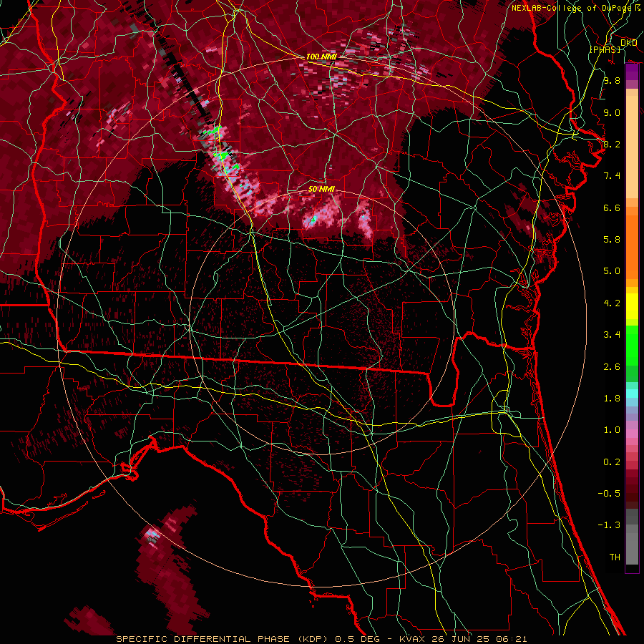Image resolution: width=644 pixels, height=644 pixels.
Task: Click the '5.0' legend value
Action: coord(612,271)
